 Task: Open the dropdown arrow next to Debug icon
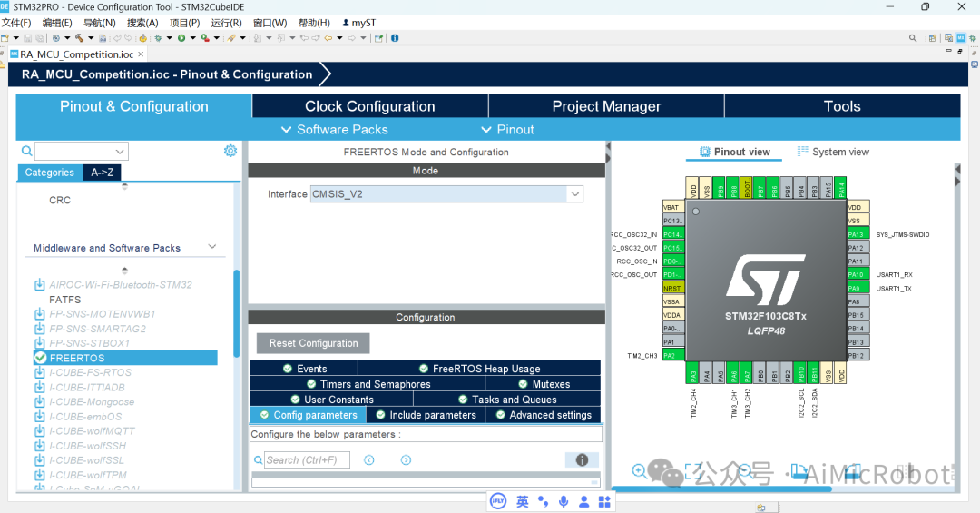(x=170, y=38)
